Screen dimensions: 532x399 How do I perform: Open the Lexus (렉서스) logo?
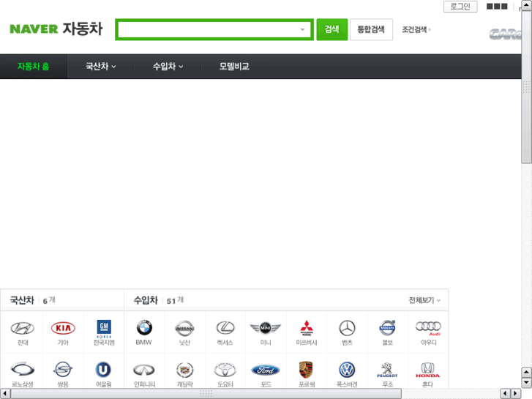tap(225, 328)
